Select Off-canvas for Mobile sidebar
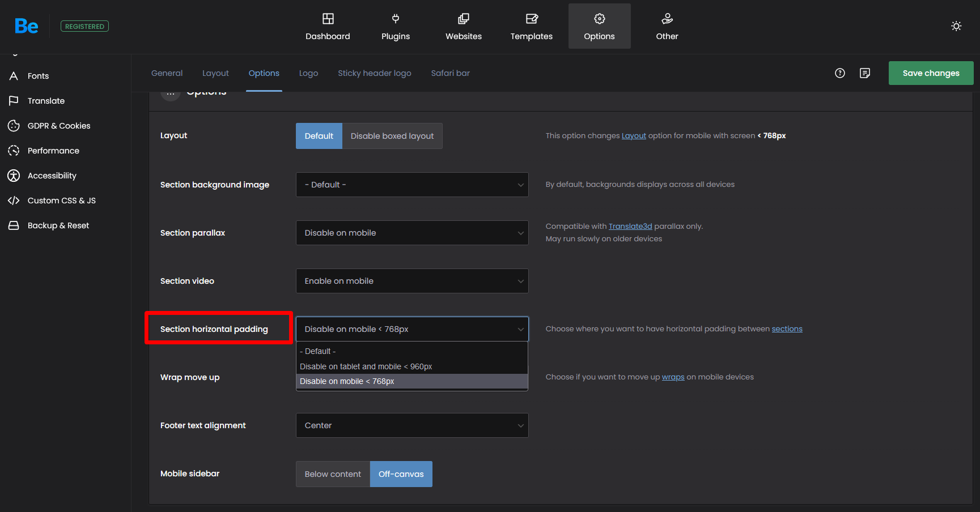 [x=401, y=474]
